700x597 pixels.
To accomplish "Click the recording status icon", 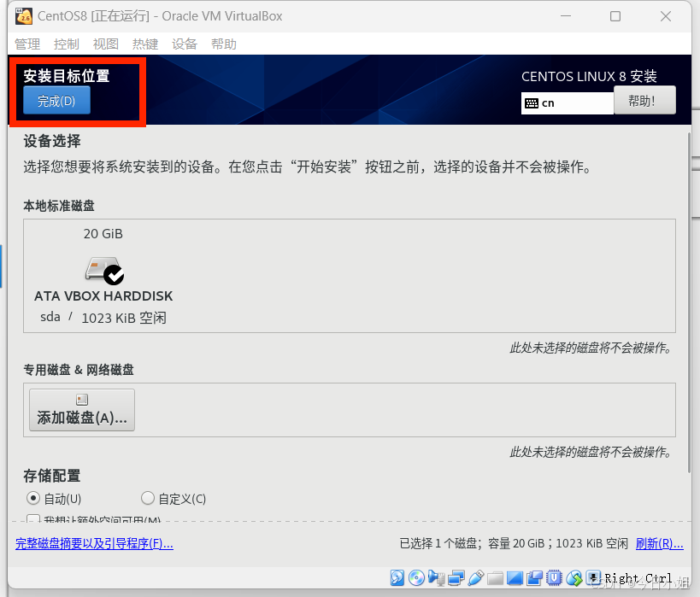I will pyautogui.click(x=534, y=577).
